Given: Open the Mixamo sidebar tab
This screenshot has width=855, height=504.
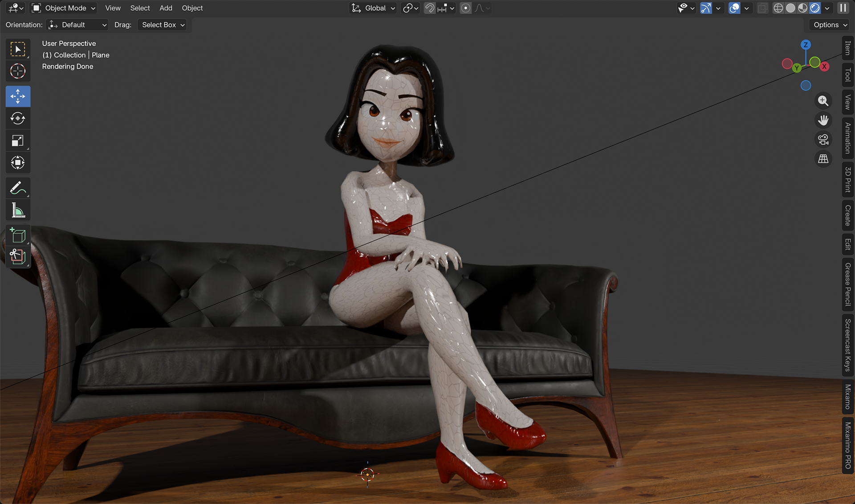Looking at the screenshot, I should tap(847, 397).
